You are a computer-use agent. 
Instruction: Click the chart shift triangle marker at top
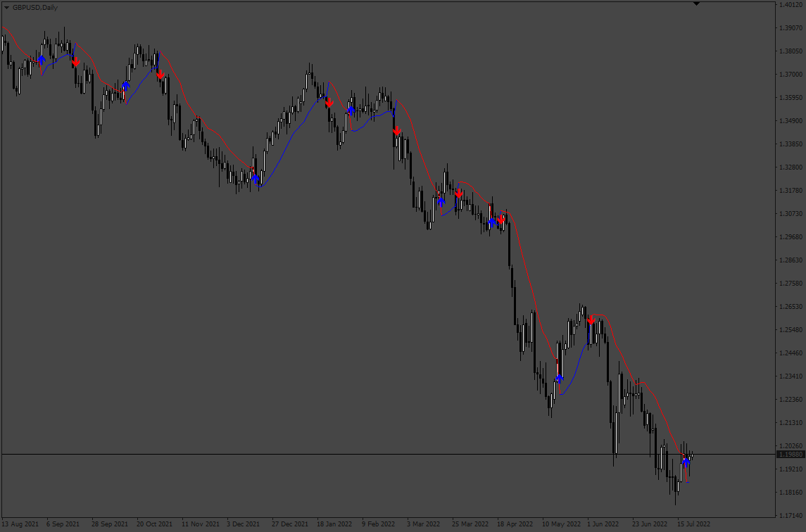696,4
